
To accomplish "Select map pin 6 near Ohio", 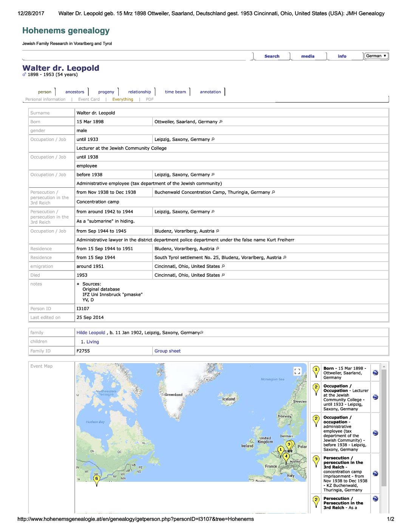I will tap(97, 479).
